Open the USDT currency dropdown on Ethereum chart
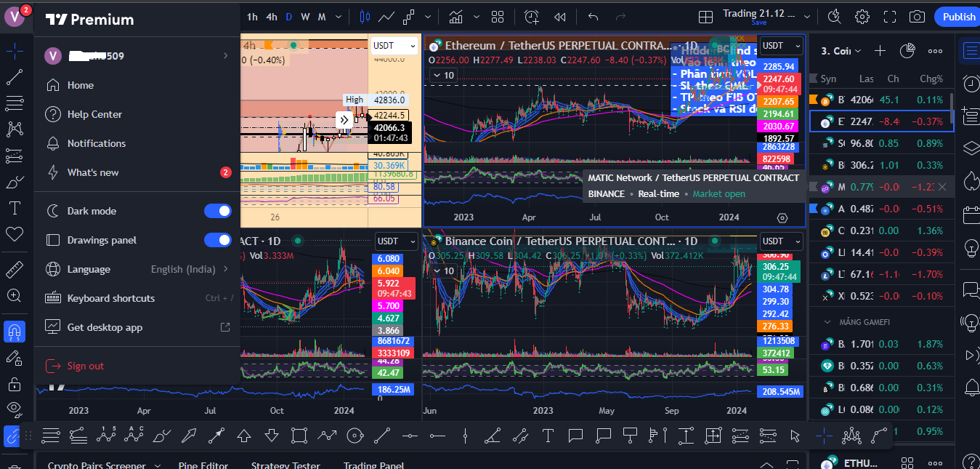 pyautogui.click(x=781, y=45)
